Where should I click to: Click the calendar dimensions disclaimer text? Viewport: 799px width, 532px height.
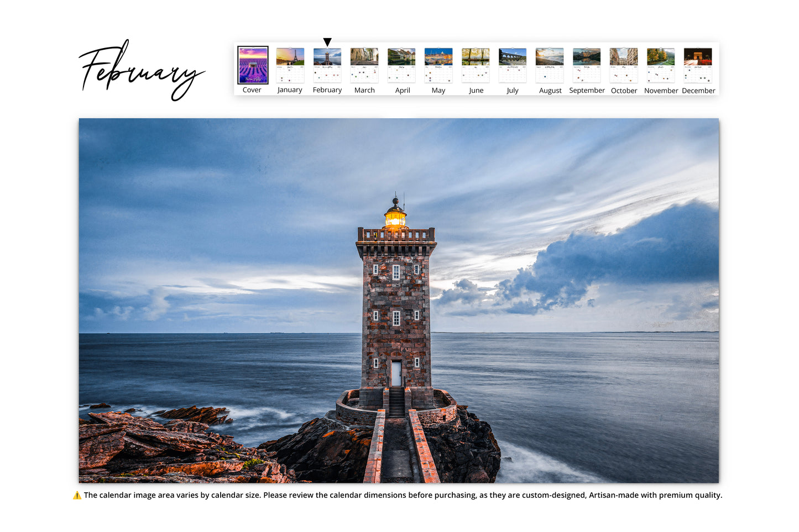pos(403,495)
